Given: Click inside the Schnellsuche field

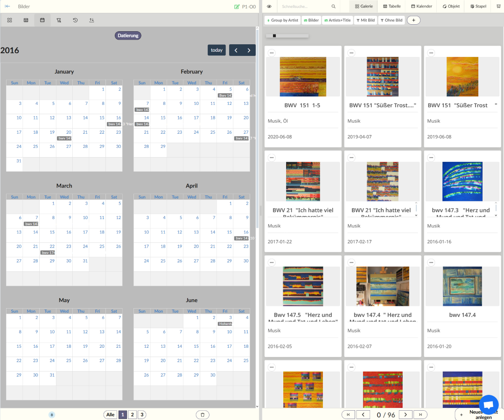Looking at the screenshot, I should (303, 7).
